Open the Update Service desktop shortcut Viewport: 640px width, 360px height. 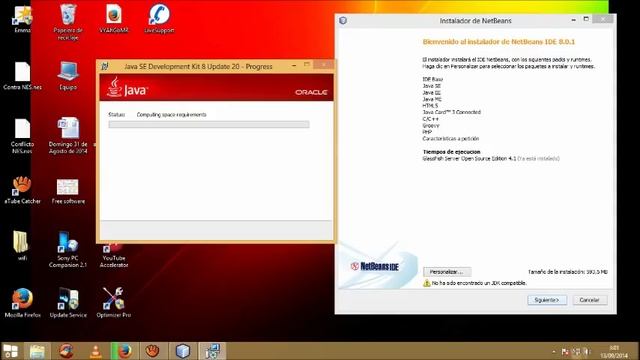pyautogui.click(x=68, y=303)
